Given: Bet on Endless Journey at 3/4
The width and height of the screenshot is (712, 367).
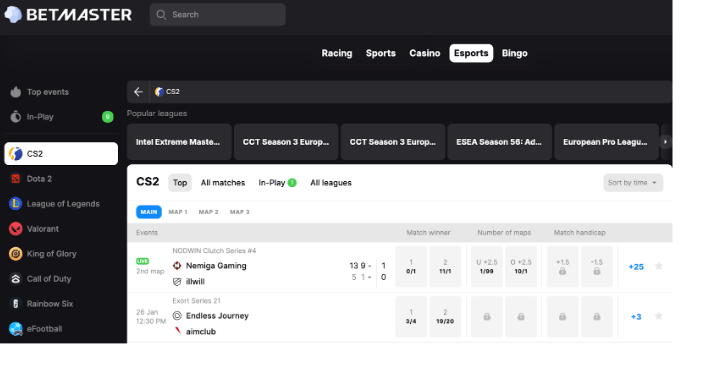Looking at the screenshot, I should click(x=411, y=317).
